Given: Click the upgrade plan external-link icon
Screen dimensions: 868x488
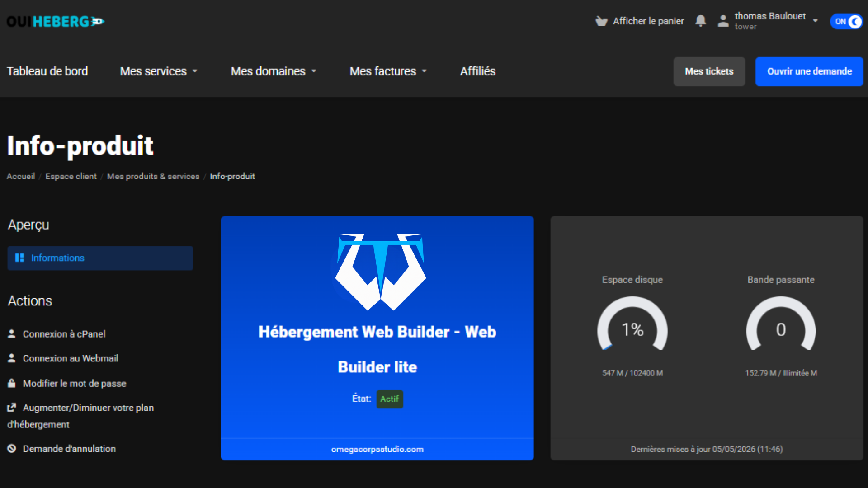Looking at the screenshot, I should (x=12, y=408).
